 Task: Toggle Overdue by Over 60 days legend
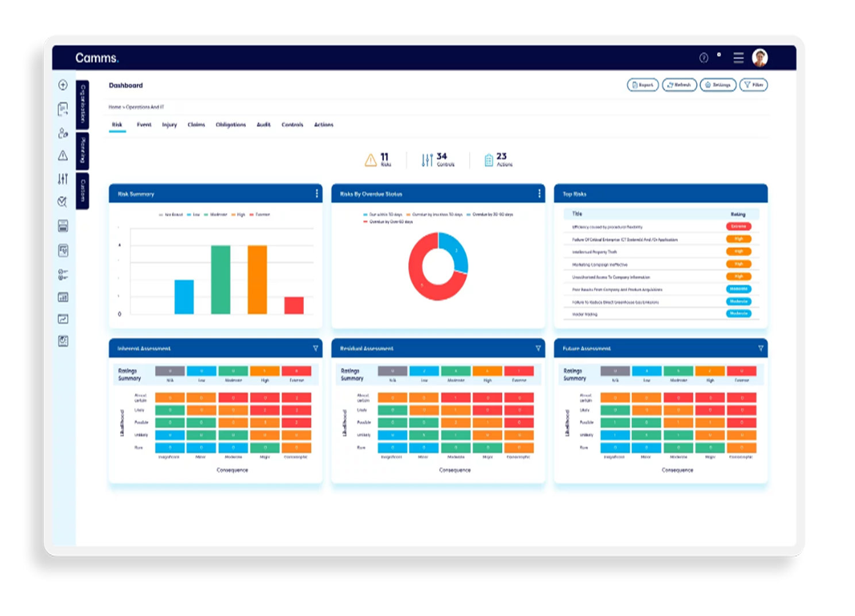[x=388, y=221]
